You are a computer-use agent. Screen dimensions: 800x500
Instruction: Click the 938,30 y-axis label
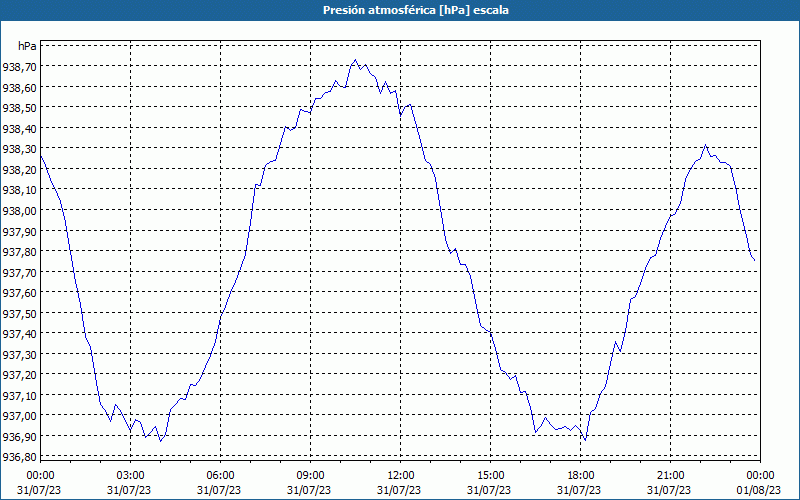(x=19, y=149)
